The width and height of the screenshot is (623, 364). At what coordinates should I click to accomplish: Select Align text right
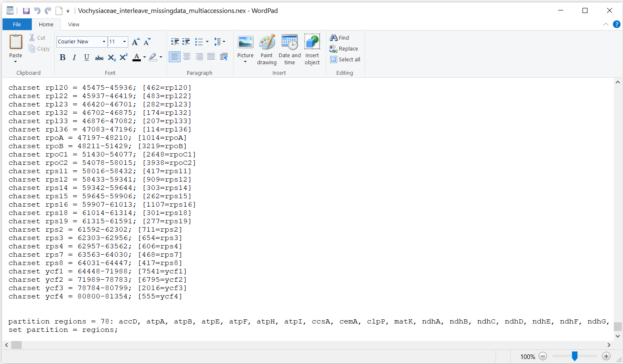[199, 57]
